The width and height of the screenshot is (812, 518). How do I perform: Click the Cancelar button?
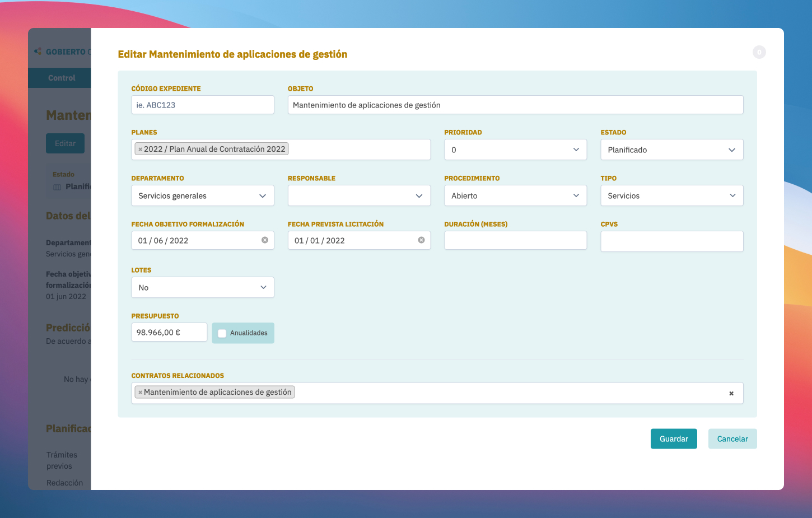click(732, 439)
